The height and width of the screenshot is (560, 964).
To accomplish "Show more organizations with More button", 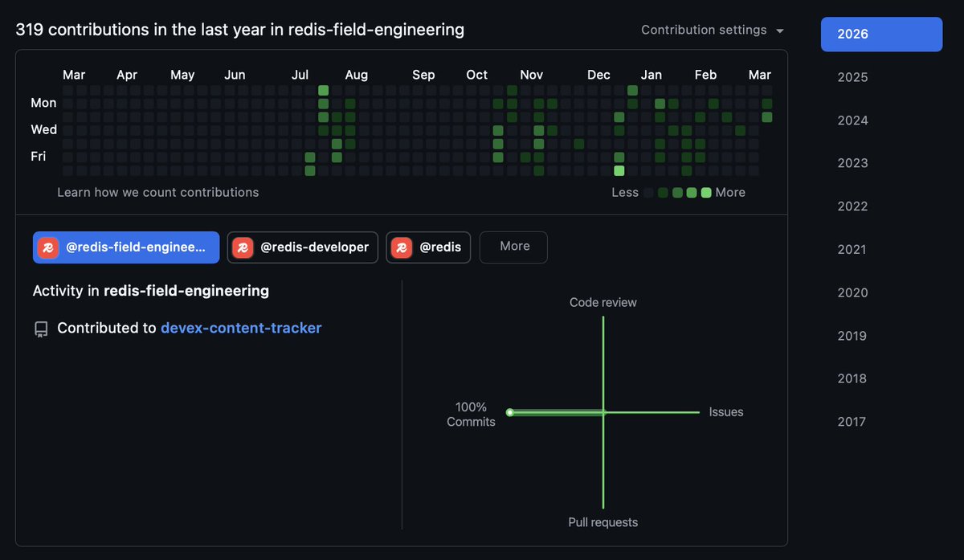I will [x=513, y=247].
